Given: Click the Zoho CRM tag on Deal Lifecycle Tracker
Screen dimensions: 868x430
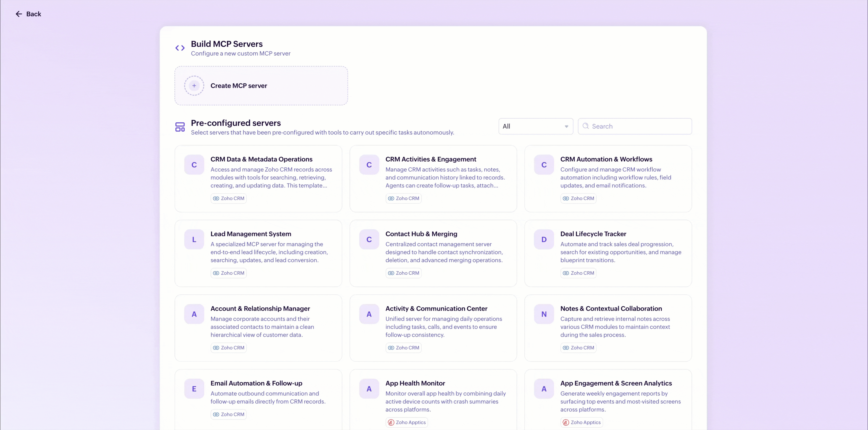Looking at the screenshot, I should tap(578, 273).
